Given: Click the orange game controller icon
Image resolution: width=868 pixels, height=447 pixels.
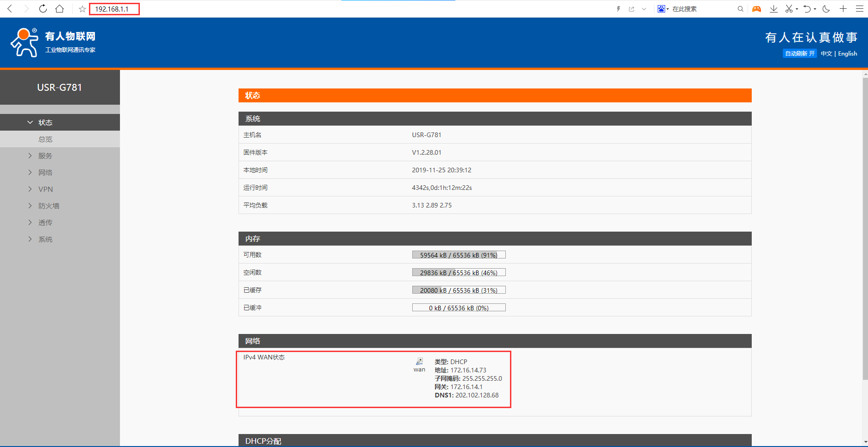Looking at the screenshot, I should point(756,9).
